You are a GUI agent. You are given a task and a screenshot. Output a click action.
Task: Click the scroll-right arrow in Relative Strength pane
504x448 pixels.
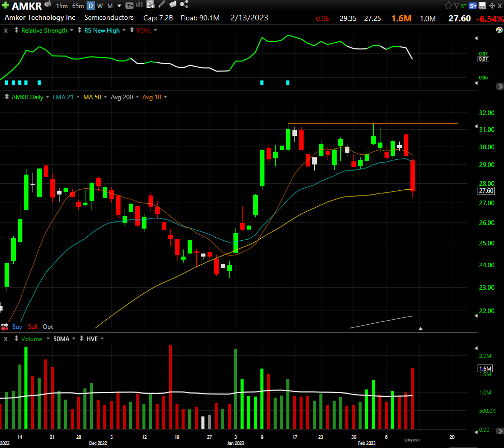[500, 86]
